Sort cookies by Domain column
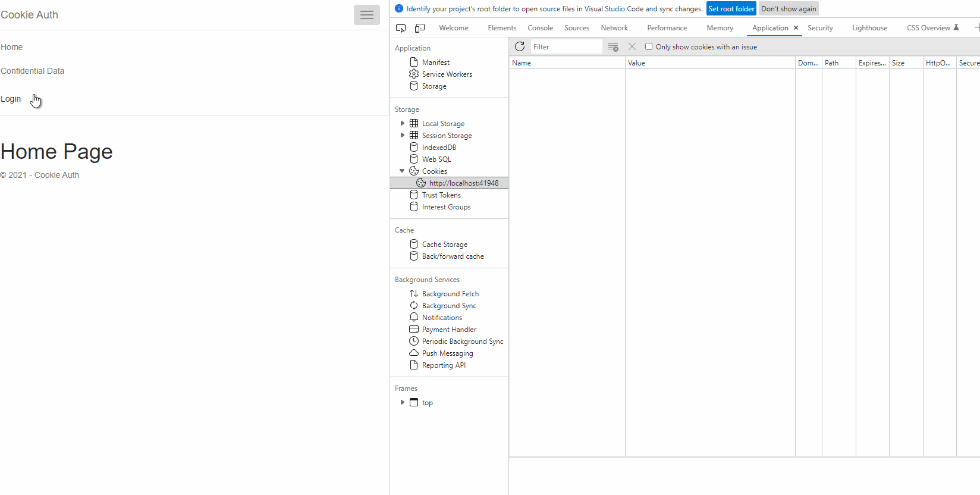This screenshot has width=980, height=495. [x=809, y=62]
